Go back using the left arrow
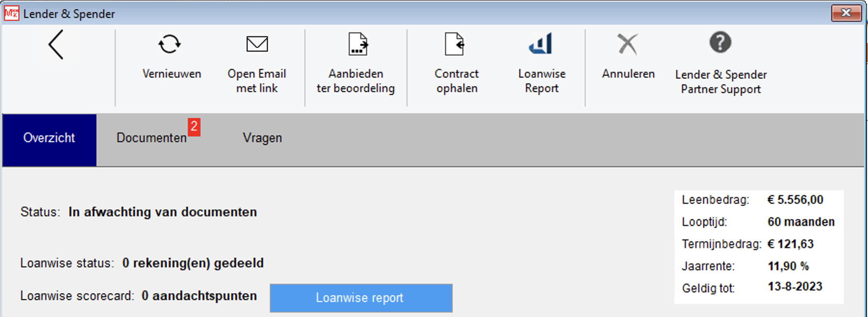This screenshot has width=868, height=317. [x=56, y=45]
